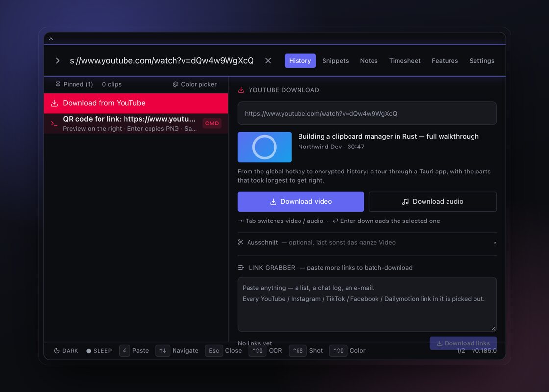This screenshot has width=549, height=392.
Task: Switch to the History tab
Action: [x=300, y=61]
